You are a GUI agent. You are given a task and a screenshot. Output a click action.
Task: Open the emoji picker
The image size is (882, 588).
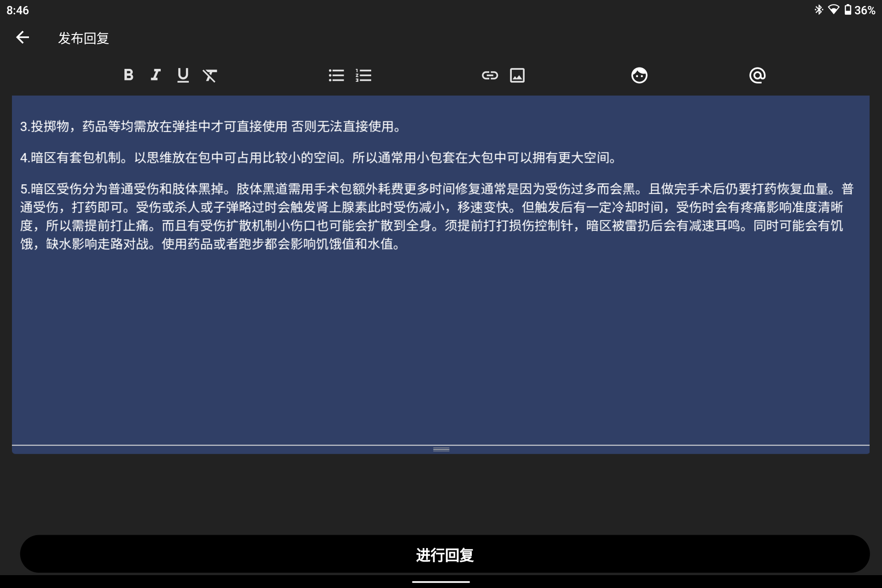click(x=639, y=75)
